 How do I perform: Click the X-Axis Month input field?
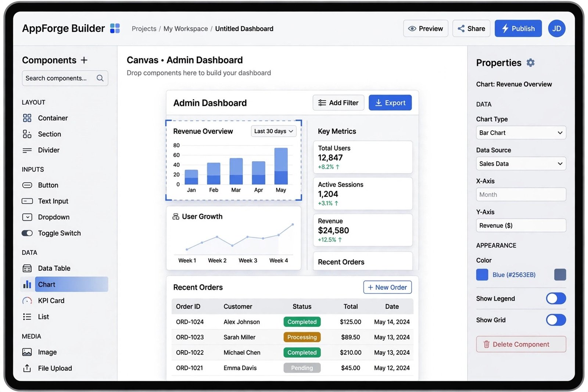pos(521,194)
